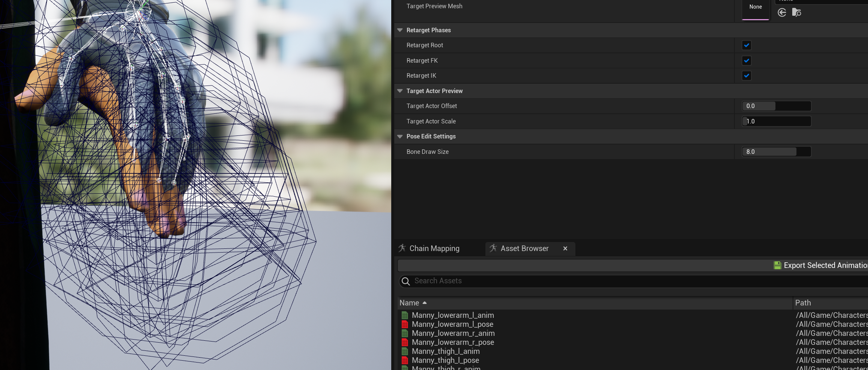Viewport: 868px width, 370px height.
Task: Click the Target Actor Offset slider field
Action: [776, 106]
